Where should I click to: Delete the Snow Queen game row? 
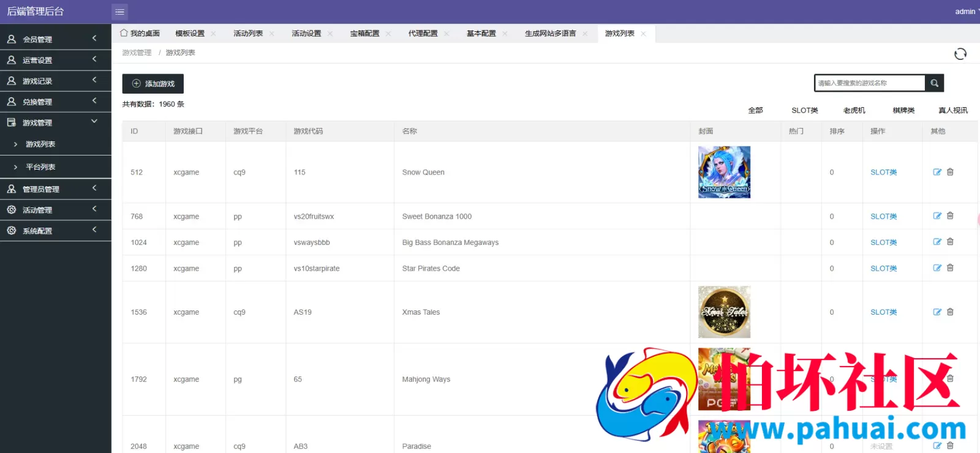(950, 172)
